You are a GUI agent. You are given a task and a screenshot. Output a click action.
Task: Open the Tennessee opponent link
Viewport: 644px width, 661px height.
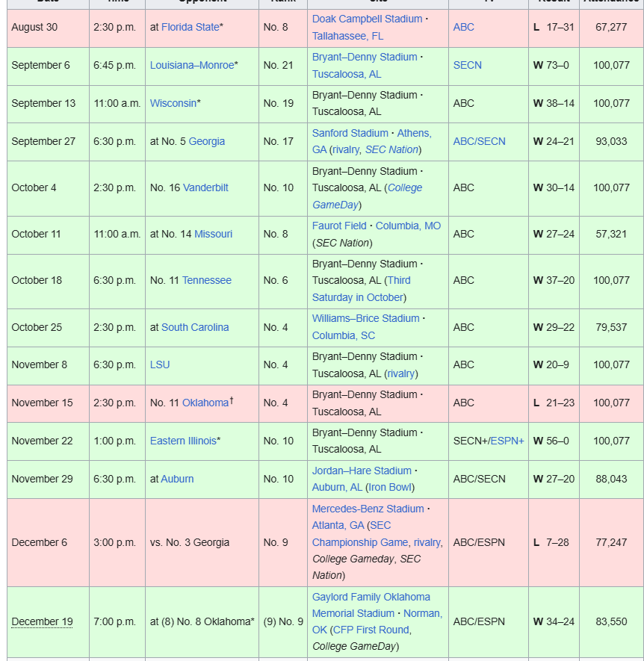click(207, 280)
